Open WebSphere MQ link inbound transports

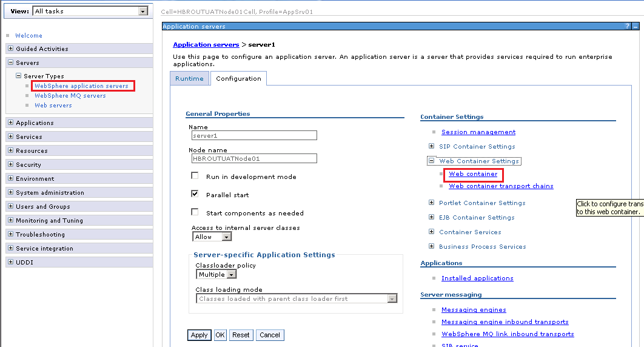[x=508, y=334]
